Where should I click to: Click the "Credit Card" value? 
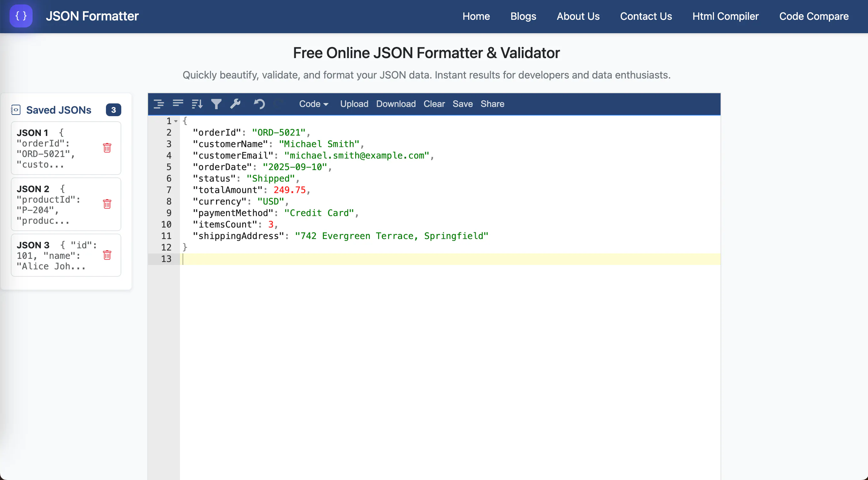(319, 213)
